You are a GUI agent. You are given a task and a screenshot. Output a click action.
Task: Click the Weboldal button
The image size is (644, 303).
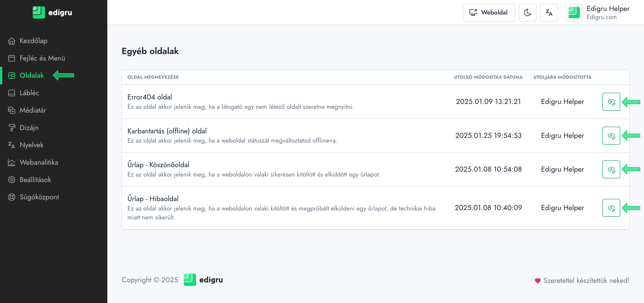489,13
